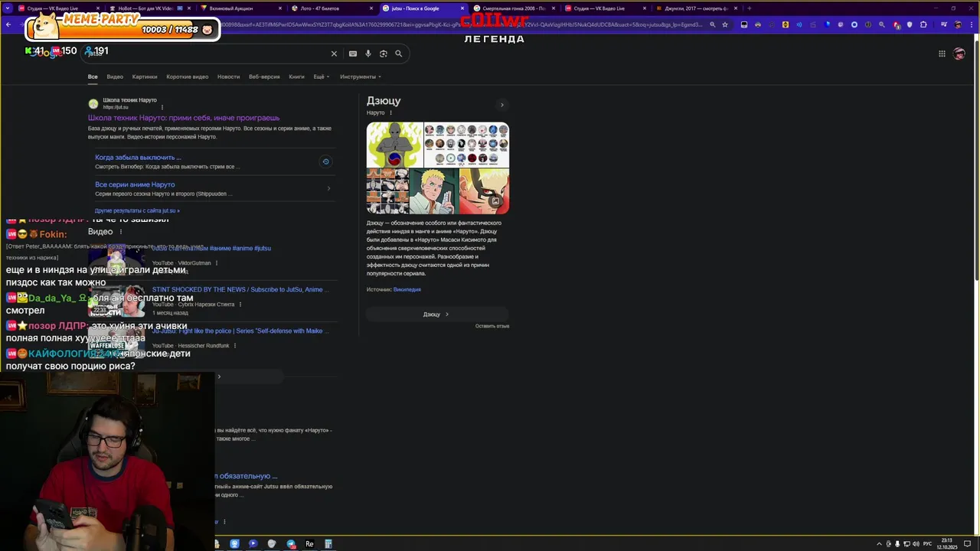Open the orange masked character image
Screen dimensions: 980x551
484,191
